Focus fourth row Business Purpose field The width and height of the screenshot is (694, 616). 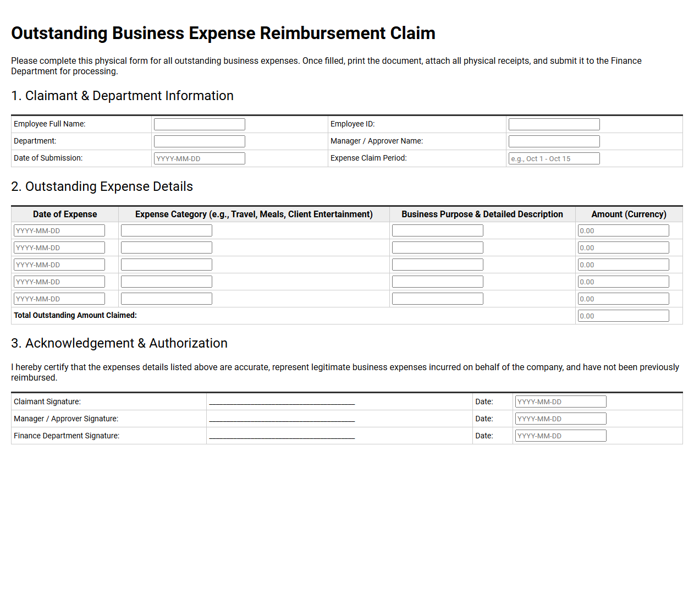point(438,282)
